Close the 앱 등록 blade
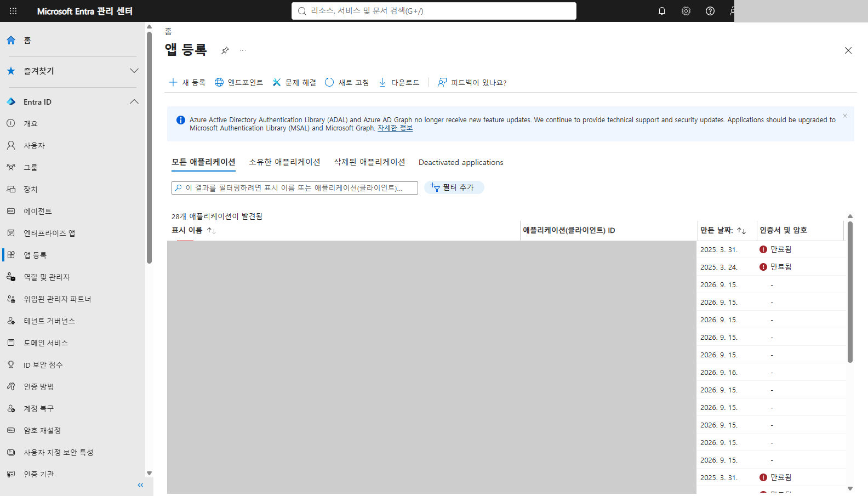The width and height of the screenshot is (868, 496). 848,50
